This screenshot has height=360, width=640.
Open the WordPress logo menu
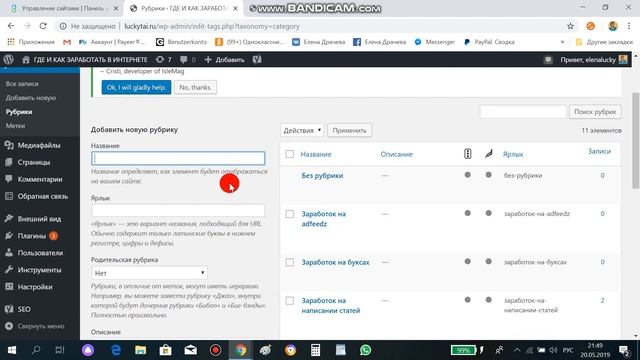pos(9,60)
